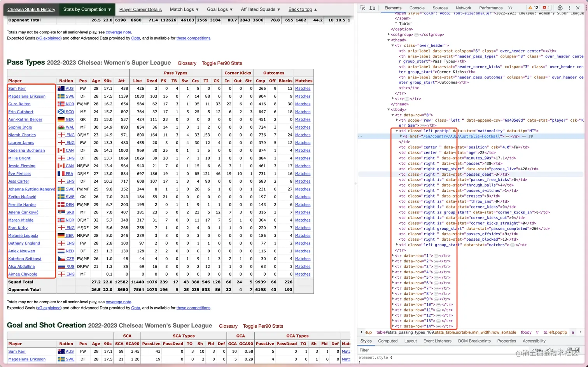Collapse the tr data-row="0" node
This screenshot has height=367, width=588.
393,115
